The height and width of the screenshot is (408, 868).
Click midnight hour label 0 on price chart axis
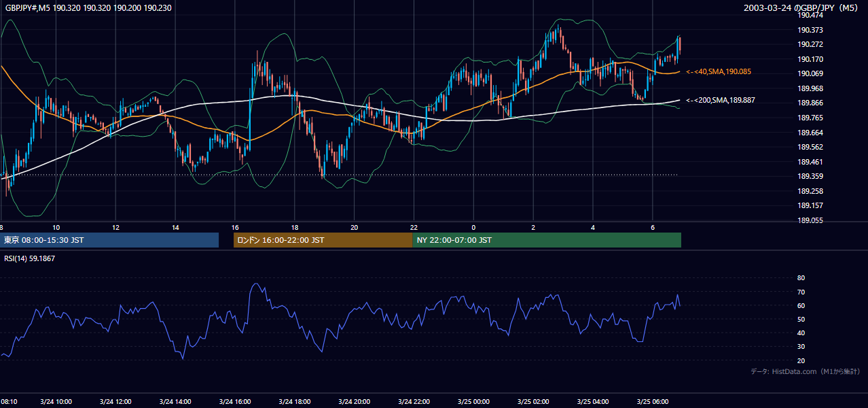click(x=474, y=227)
